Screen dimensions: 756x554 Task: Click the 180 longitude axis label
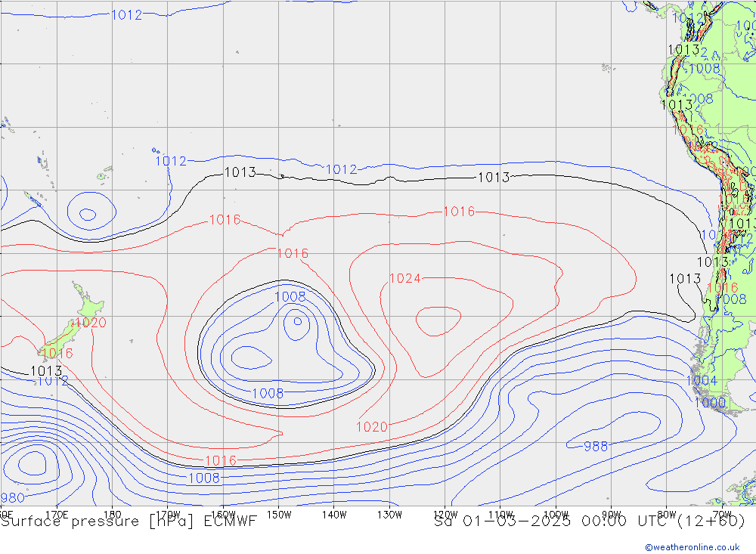(113, 515)
